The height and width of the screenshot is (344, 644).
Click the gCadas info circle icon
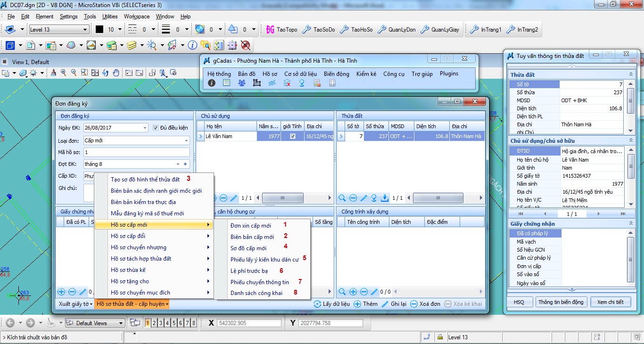click(212, 83)
